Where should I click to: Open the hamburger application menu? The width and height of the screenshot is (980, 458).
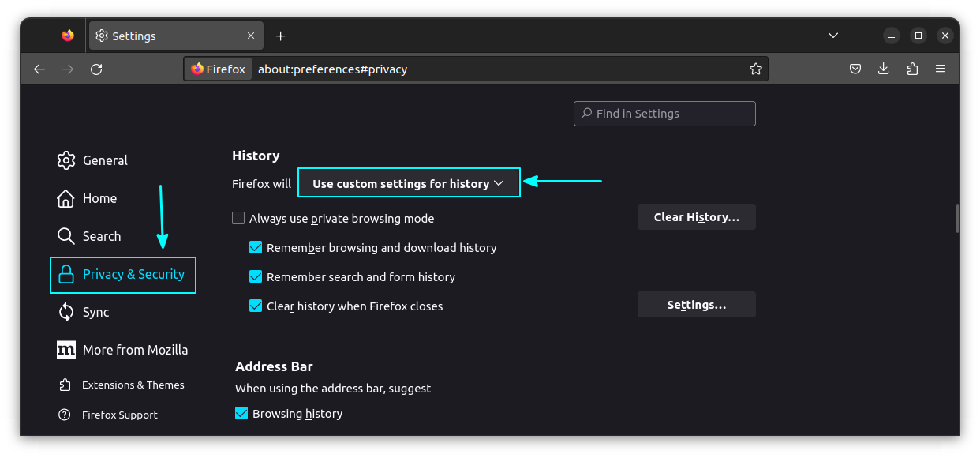941,69
